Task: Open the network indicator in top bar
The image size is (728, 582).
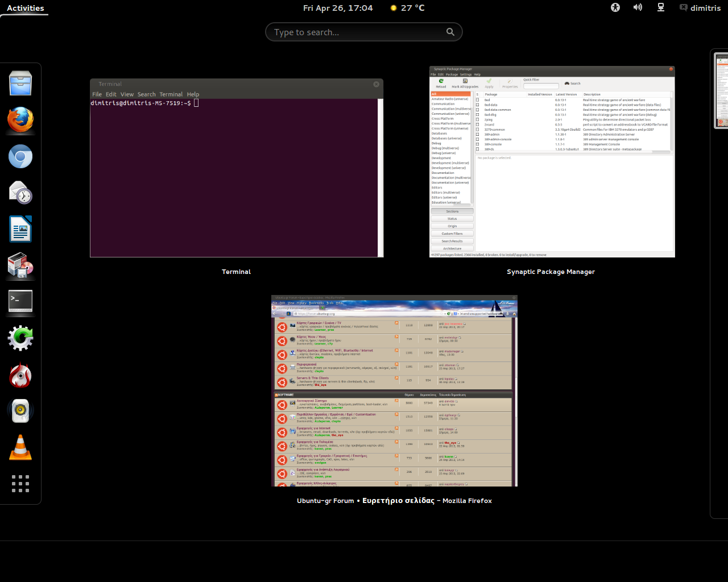Action: (x=660, y=8)
